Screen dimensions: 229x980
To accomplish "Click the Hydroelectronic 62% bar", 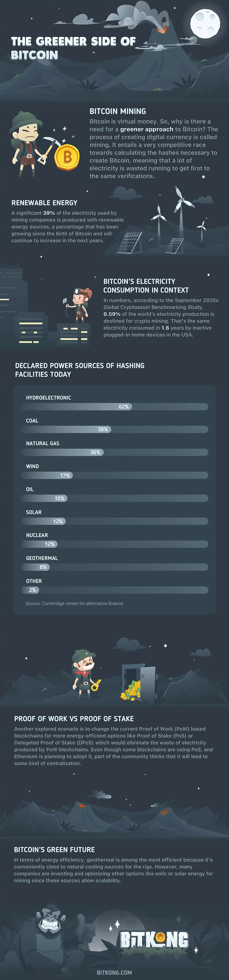I will pos(114,407).
